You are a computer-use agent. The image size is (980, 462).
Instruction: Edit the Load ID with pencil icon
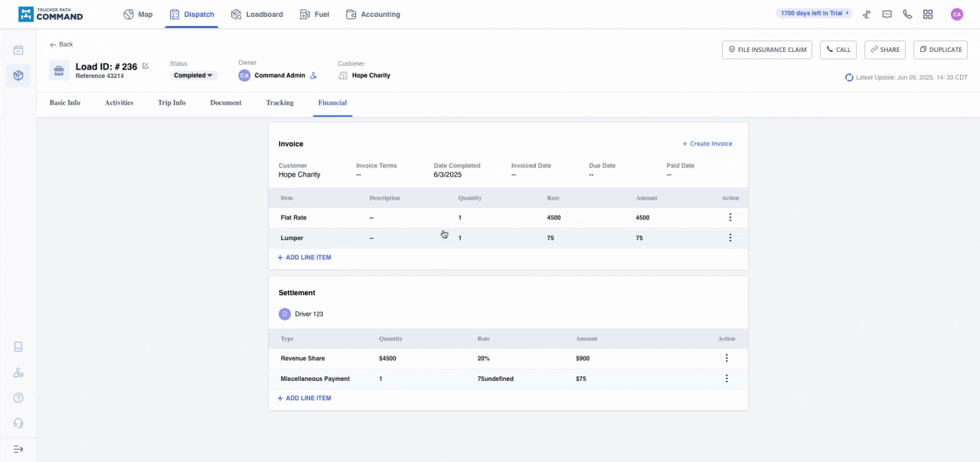(145, 66)
